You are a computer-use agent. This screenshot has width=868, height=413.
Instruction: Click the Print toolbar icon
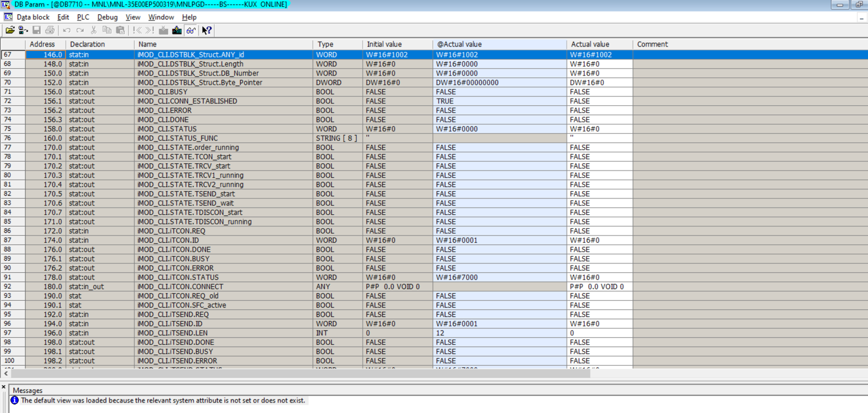point(49,30)
